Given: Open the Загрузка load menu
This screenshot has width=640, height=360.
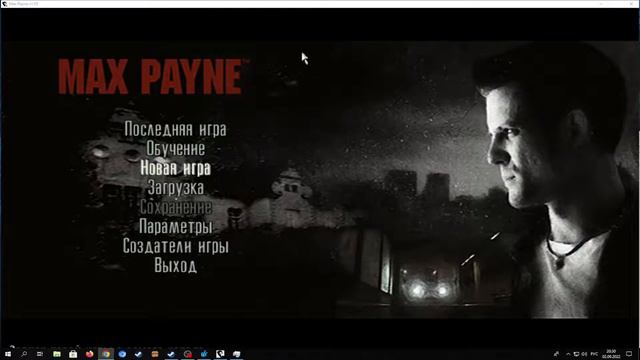Looking at the screenshot, I should pos(176,187).
